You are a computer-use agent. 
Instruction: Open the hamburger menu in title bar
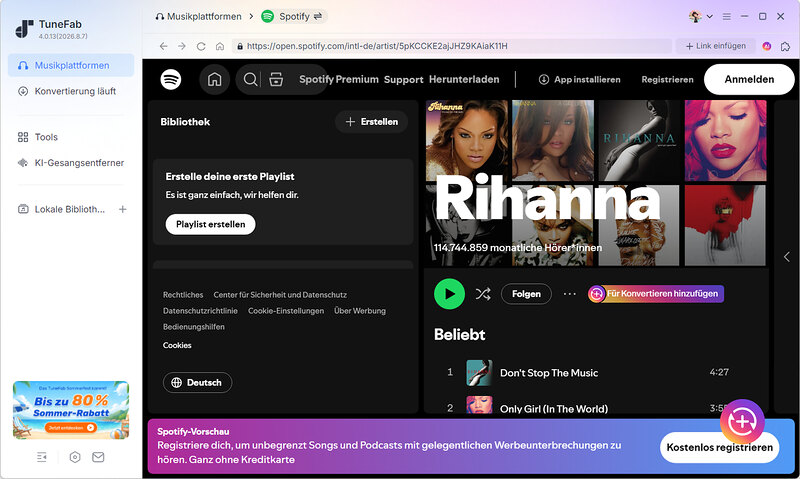(727, 16)
